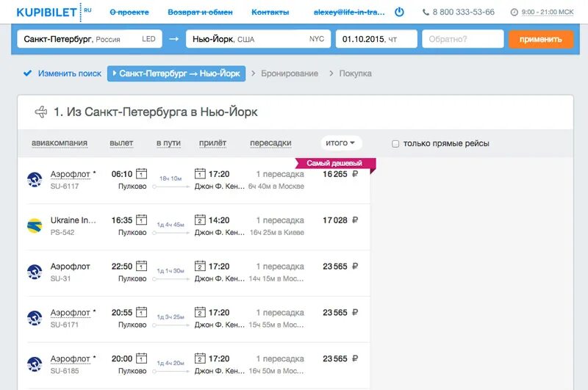Click the Изменить поиск link
This screenshot has height=390, width=588.
click(70, 73)
